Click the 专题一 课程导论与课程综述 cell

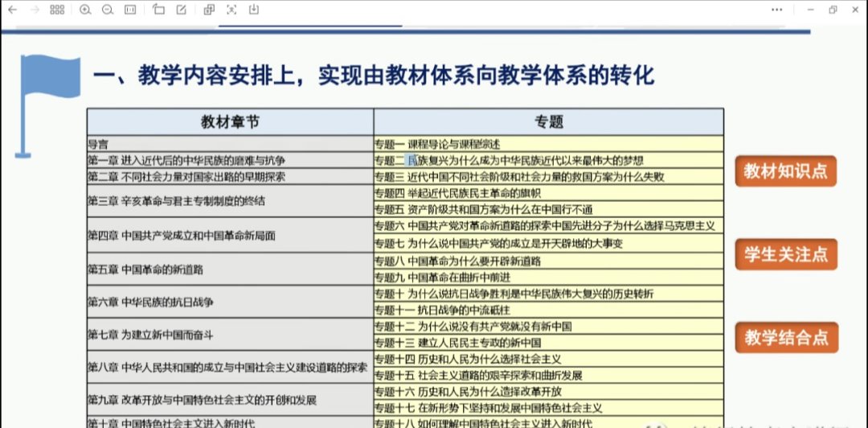coord(548,145)
